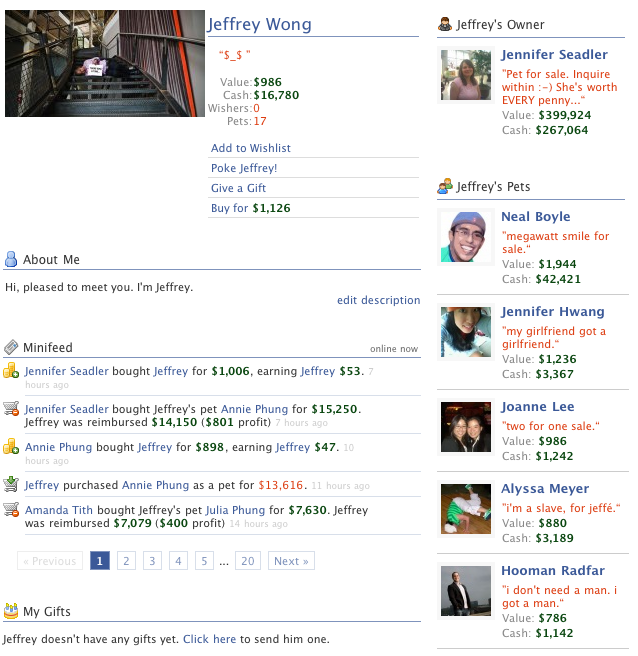Click the Minifeed tag icon
This screenshot has height=656, width=638.
point(11,347)
